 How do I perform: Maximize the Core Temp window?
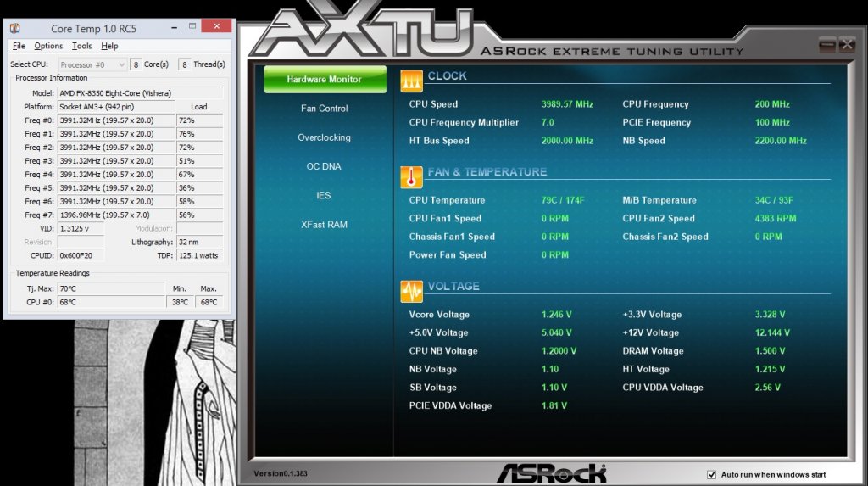(x=192, y=26)
